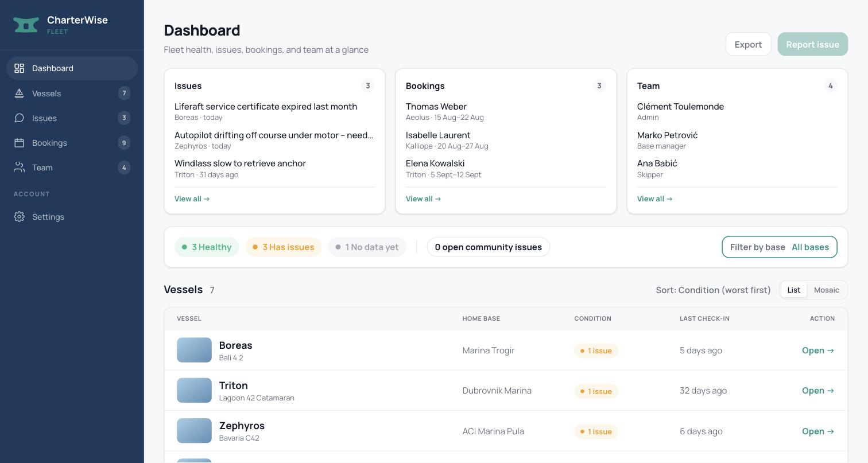Click View all in Bookings card

424,199
